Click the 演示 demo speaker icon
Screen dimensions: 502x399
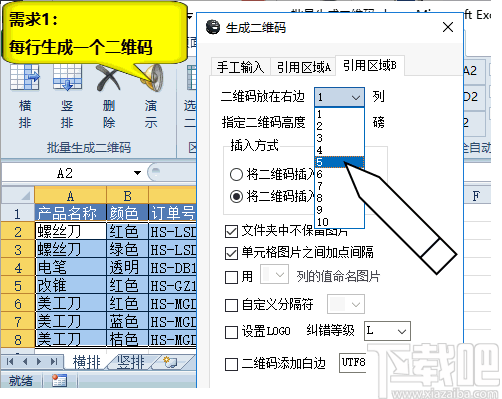tap(152, 78)
